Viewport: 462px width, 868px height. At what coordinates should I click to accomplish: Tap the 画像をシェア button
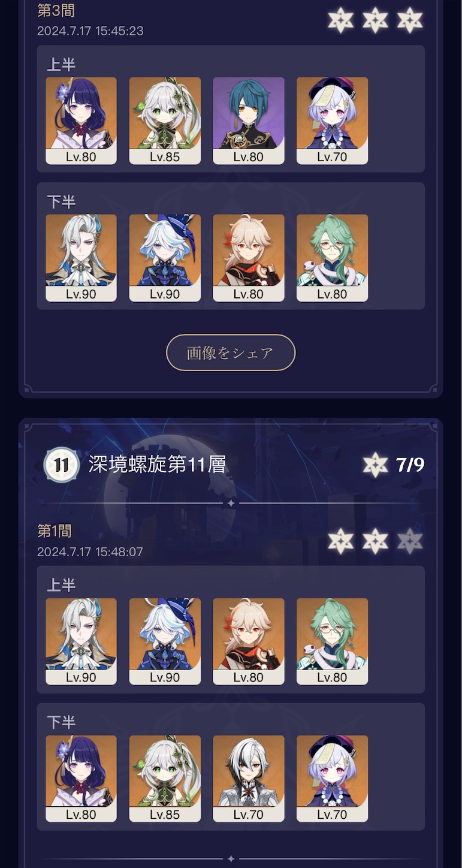click(x=231, y=352)
